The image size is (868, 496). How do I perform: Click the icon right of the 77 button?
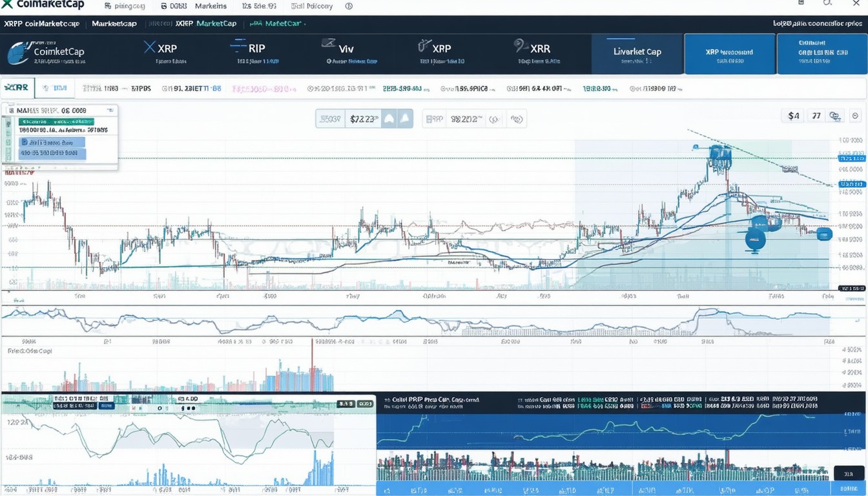tap(835, 116)
